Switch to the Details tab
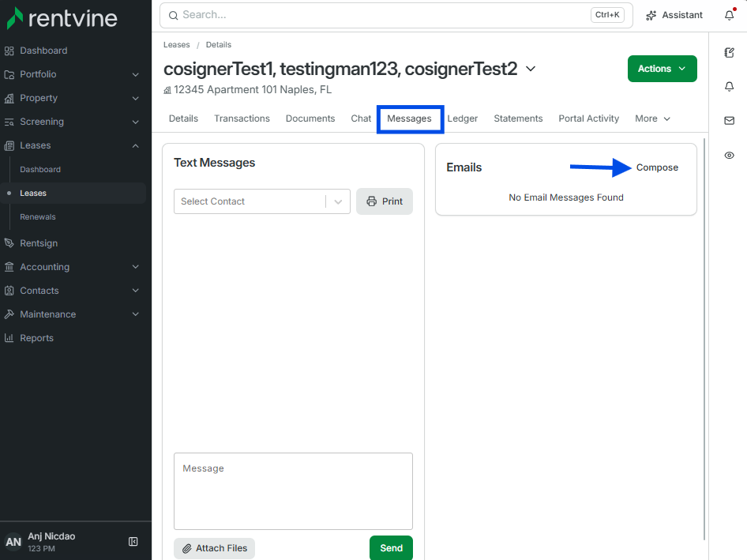The width and height of the screenshot is (747, 560). pos(183,118)
